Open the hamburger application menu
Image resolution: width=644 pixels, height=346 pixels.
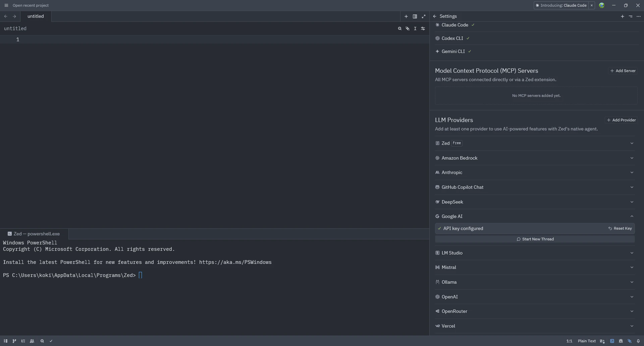6,5
